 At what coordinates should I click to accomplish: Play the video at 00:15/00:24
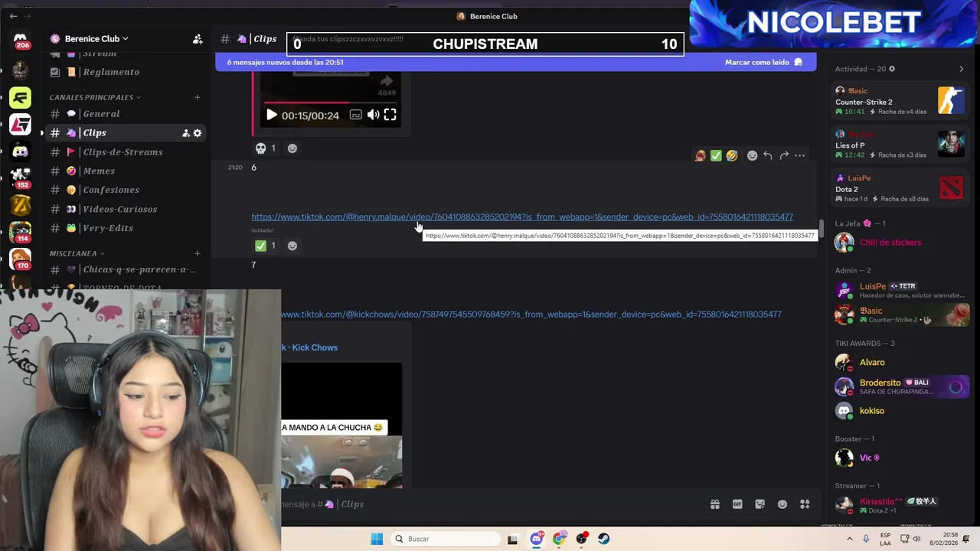click(x=271, y=115)
